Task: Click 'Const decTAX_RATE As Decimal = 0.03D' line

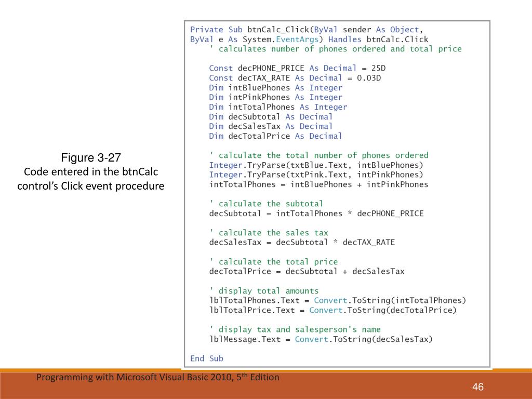Action: pyautogui.click(x=295, y=78)
